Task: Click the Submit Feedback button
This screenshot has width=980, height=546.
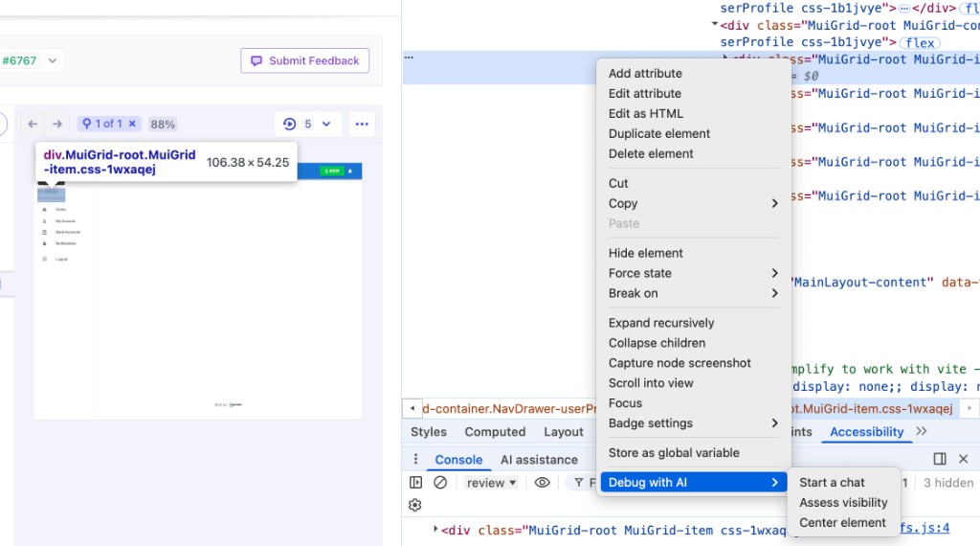Action: pos(305,60)
